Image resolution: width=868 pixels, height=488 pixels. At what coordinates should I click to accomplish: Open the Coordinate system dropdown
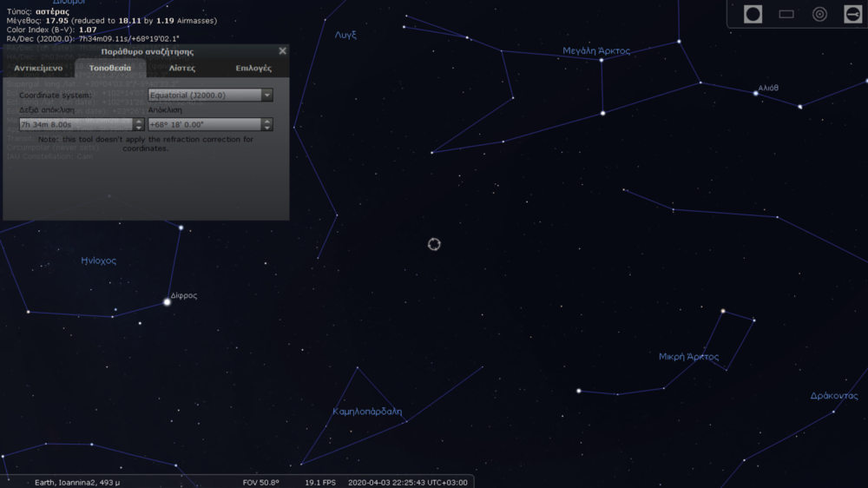tap(211, 96)
